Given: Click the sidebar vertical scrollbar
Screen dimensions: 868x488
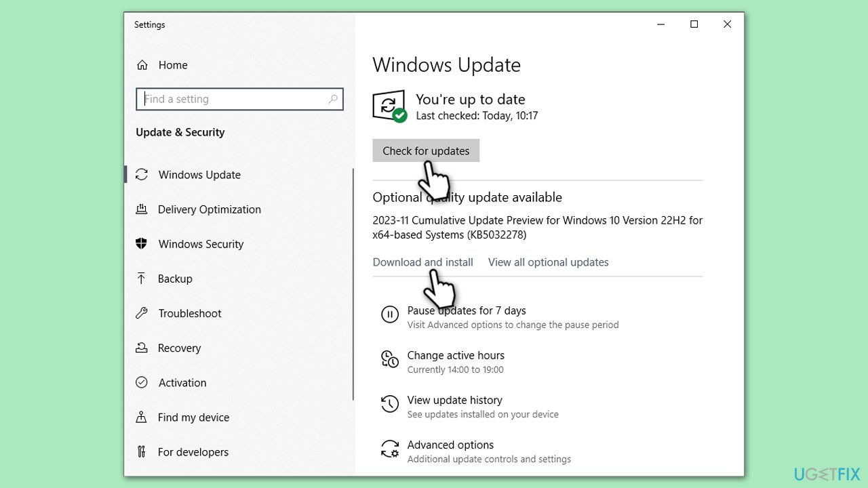Looking at the screenshot, I should (353, 285).
